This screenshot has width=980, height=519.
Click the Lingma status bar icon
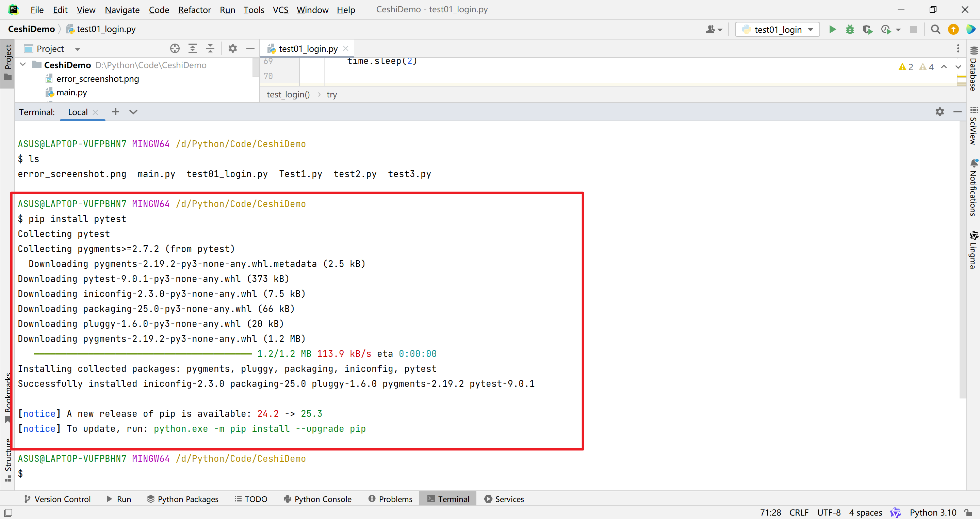(x=895, y=513)
